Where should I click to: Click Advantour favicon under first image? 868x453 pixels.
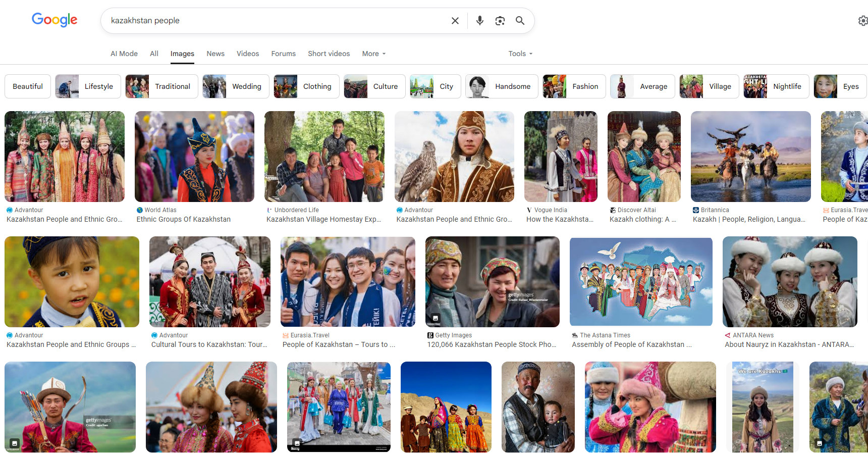[x=10, y=210]
